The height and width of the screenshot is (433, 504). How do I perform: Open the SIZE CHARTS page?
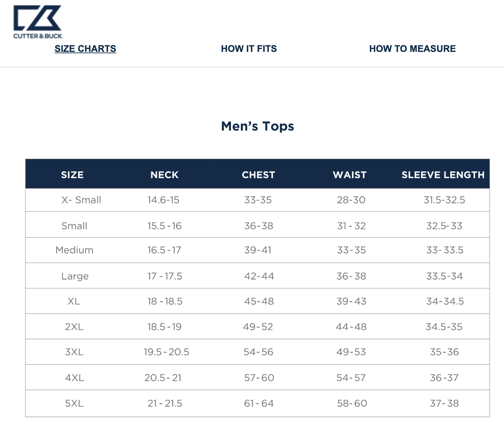click(86, 49)
